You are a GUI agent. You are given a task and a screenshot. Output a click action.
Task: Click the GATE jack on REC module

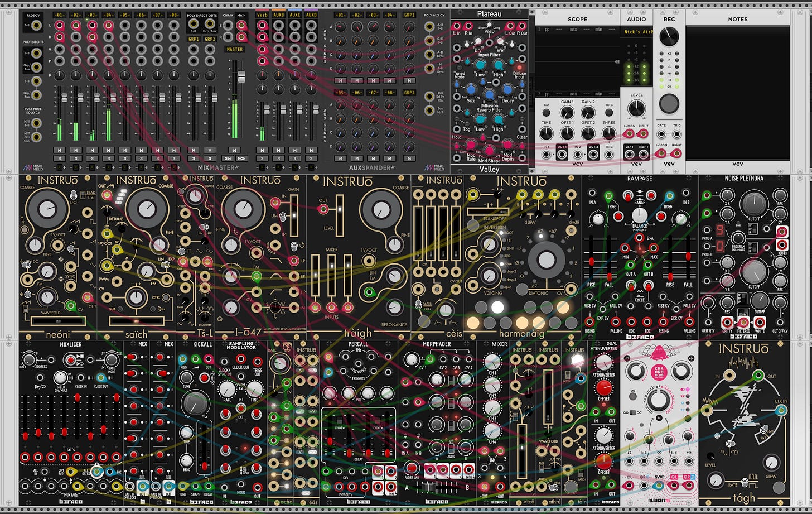[x=661, y=133]
